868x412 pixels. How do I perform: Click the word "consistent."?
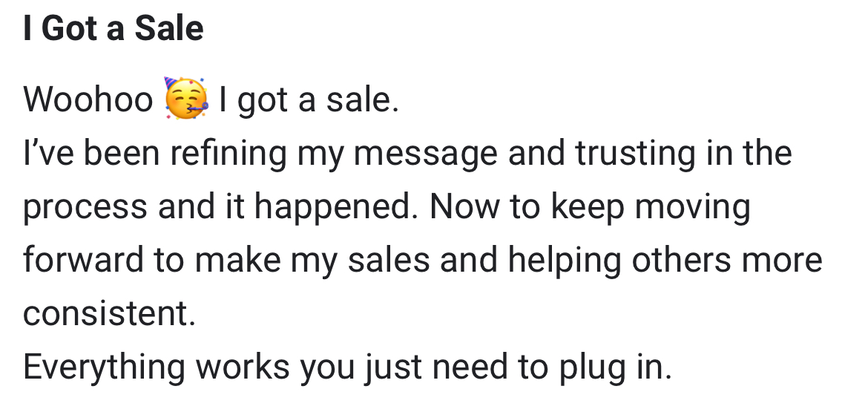point(109,313)
